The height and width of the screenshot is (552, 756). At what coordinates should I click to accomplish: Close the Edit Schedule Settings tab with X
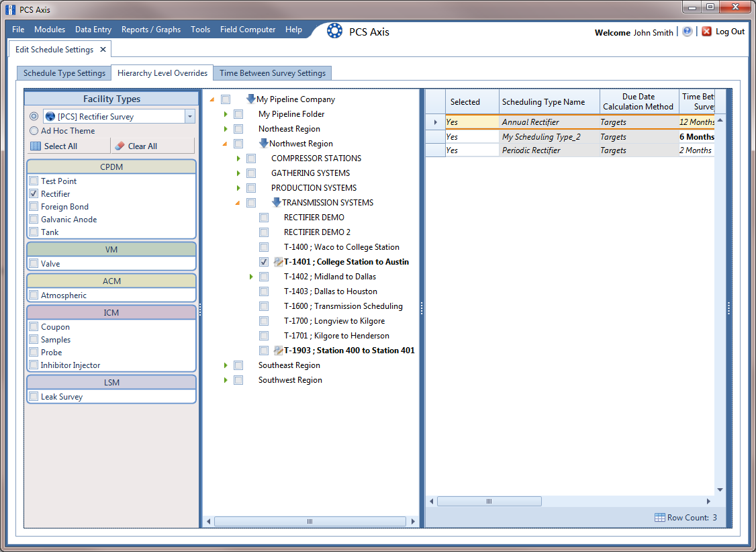click(103, 49)
